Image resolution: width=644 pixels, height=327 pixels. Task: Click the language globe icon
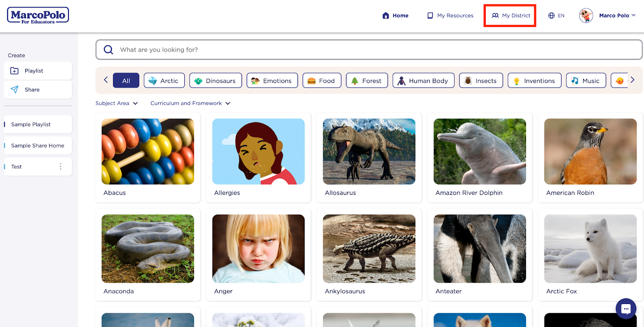pos(551,15)
